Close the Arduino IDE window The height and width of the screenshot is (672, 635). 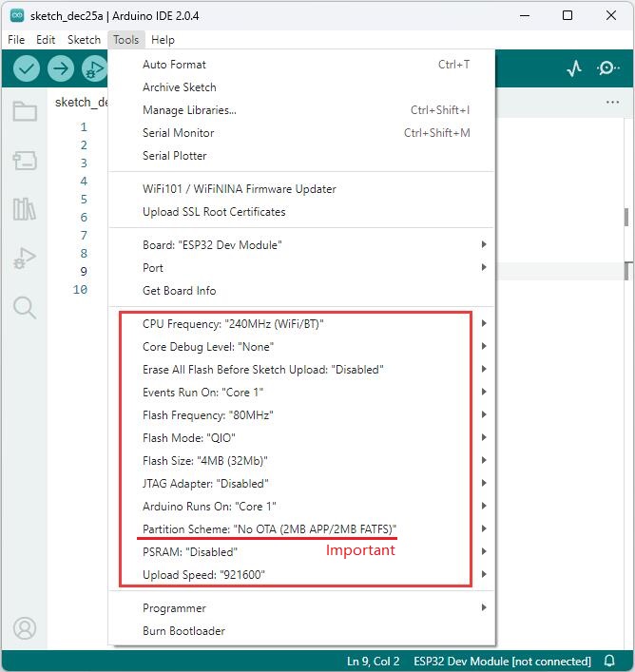tap(611, 16)
